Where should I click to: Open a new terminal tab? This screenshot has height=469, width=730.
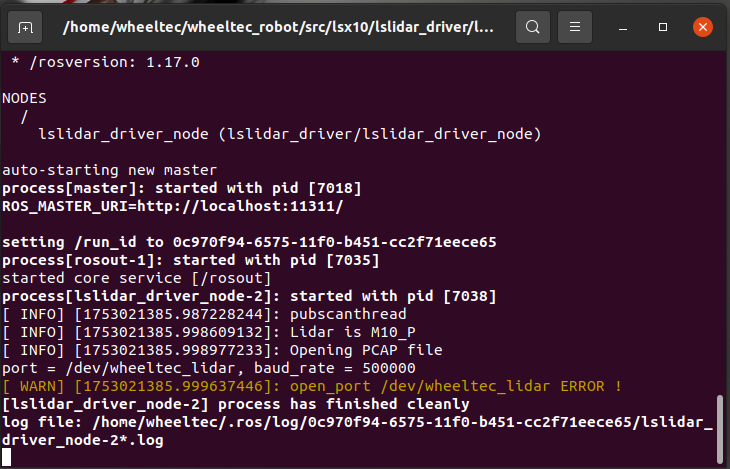[x=25, y=27]
